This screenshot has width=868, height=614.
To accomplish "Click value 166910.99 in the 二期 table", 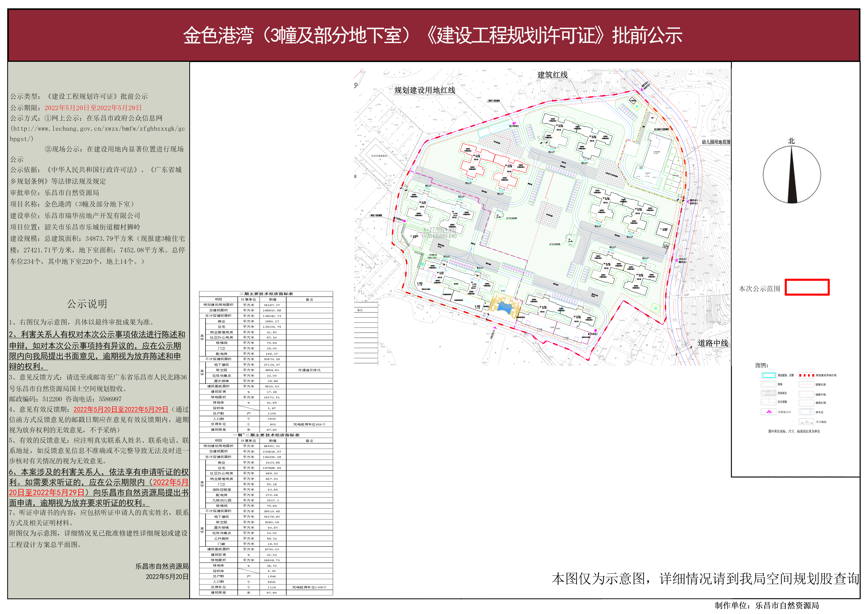I will [x=272, y=310].
